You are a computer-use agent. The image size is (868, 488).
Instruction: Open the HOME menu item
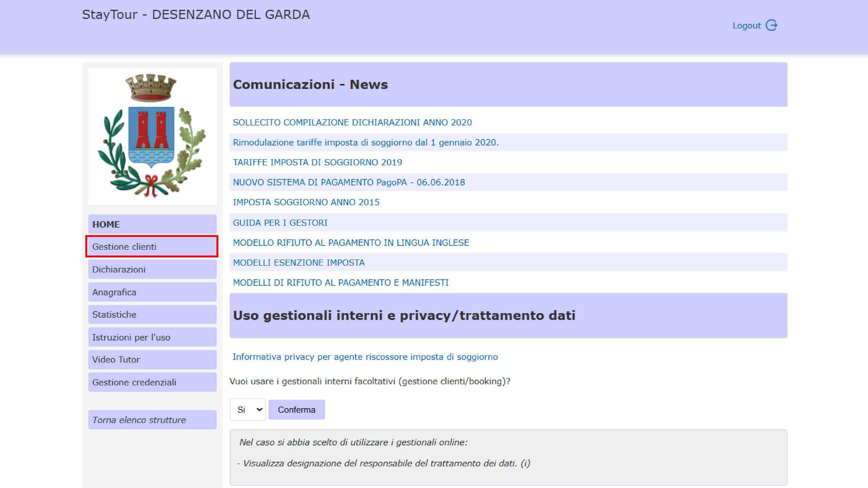pyautogui.click(x=152, y=224)
